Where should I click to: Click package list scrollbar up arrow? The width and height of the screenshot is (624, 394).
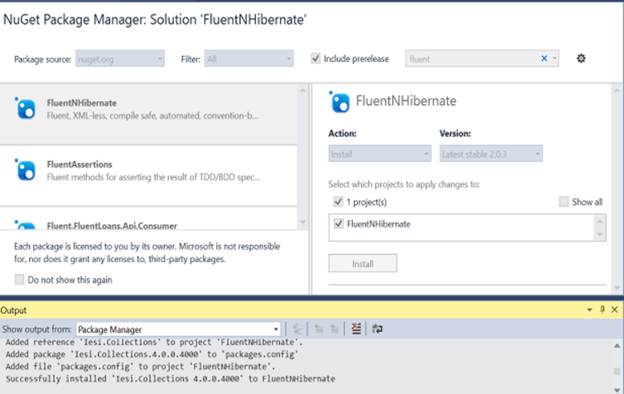click(x=303, y=90)
